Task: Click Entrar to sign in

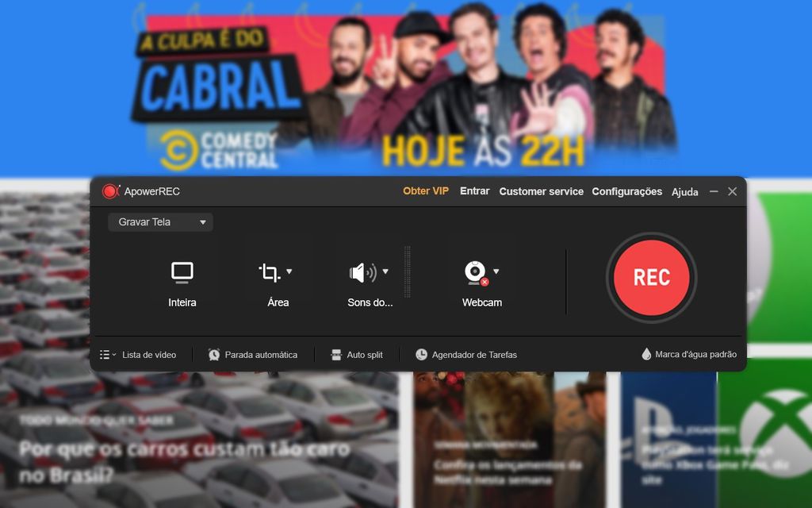Action: coord(474,191)
